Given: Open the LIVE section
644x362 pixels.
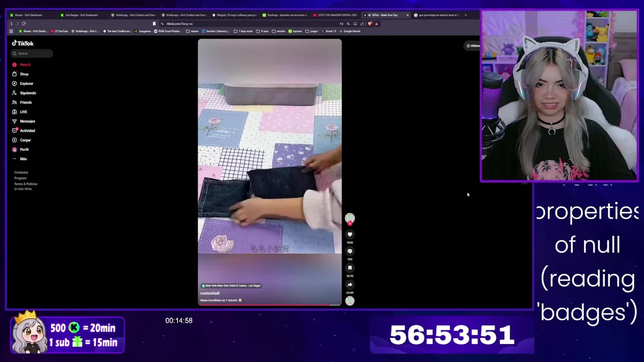Looking at the screenshot, I should 20,112.
